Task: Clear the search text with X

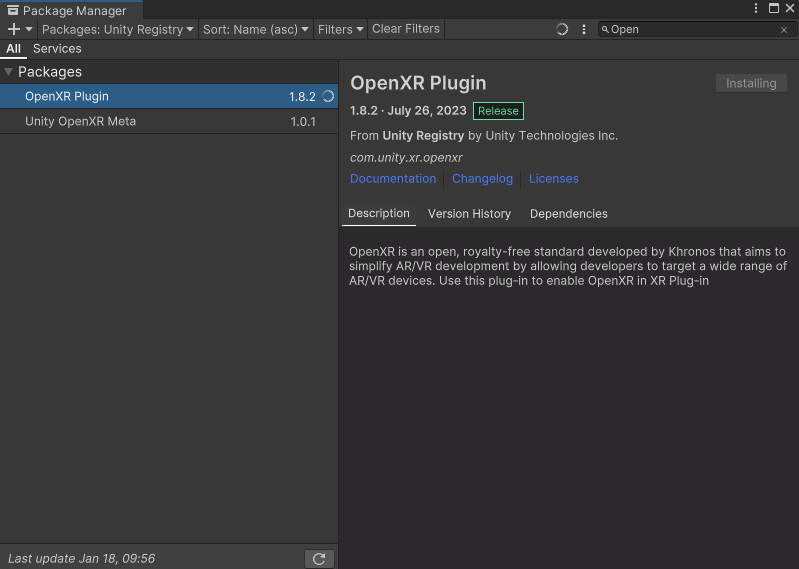Action: click(x=784, y=30)
